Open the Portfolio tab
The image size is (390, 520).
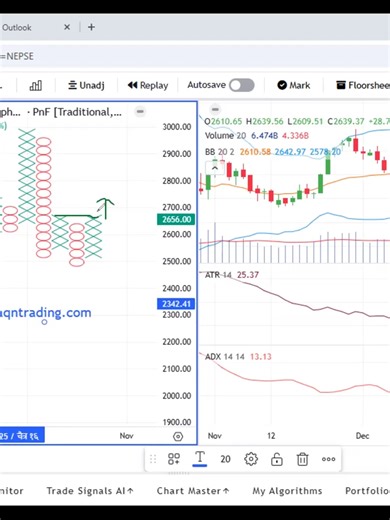(367, 491)
